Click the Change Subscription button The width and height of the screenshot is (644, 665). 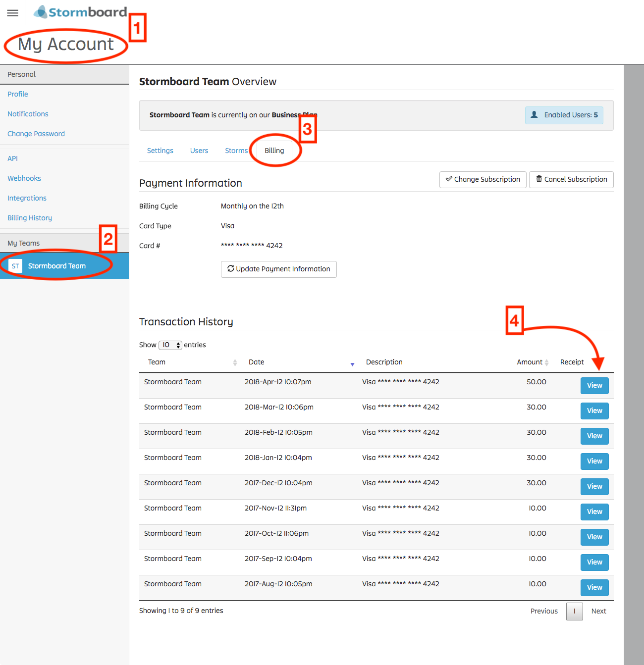point(483,180)
